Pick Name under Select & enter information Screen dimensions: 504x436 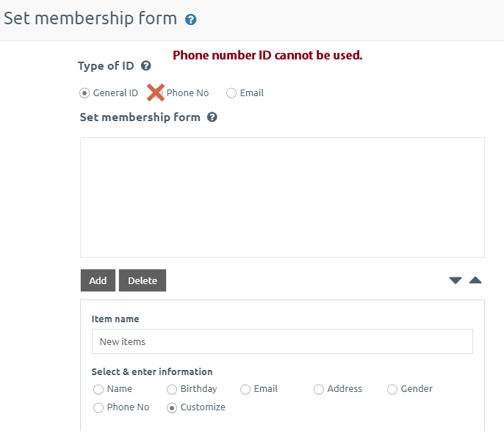click(98, 389)
